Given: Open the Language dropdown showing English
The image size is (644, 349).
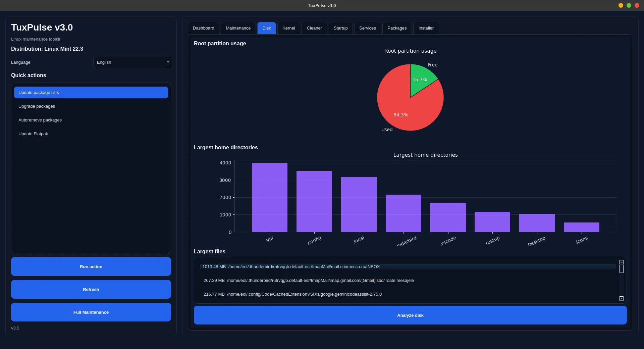Looking at the screenshot, I should pyautogui.click(x=132, y=62).
